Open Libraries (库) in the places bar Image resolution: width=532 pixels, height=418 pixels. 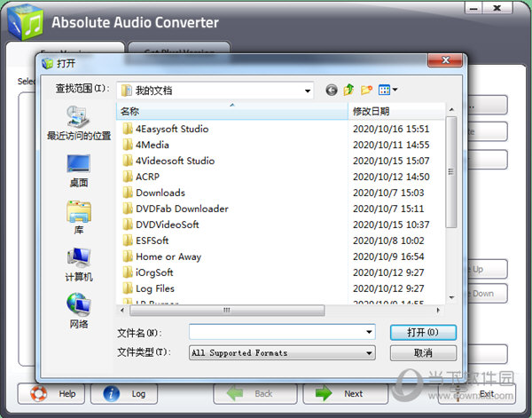coord(79,217)
